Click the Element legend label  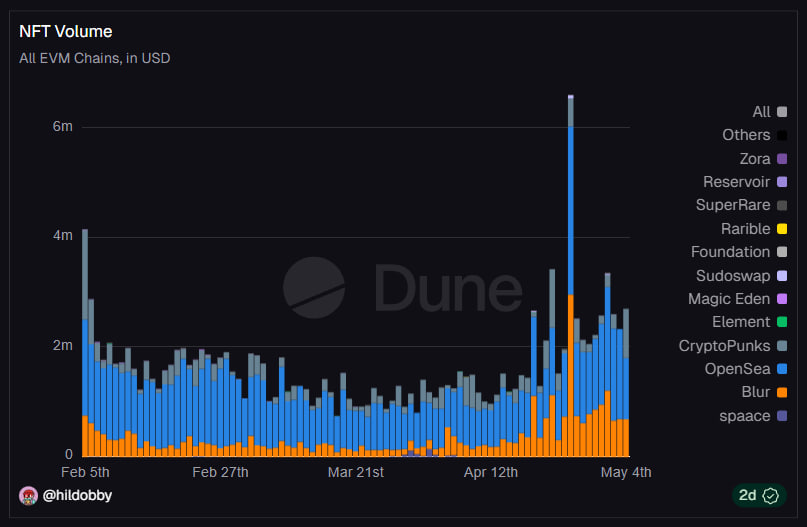click(x=741, y=322)
